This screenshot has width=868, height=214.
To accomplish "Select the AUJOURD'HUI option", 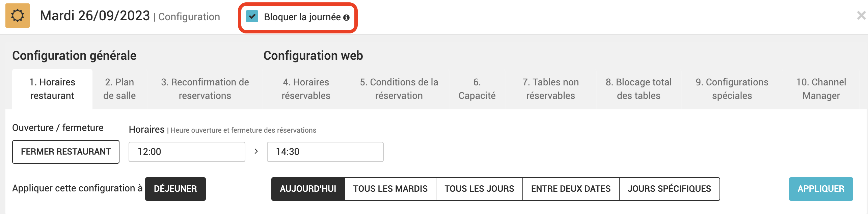I will coord(308,189).
